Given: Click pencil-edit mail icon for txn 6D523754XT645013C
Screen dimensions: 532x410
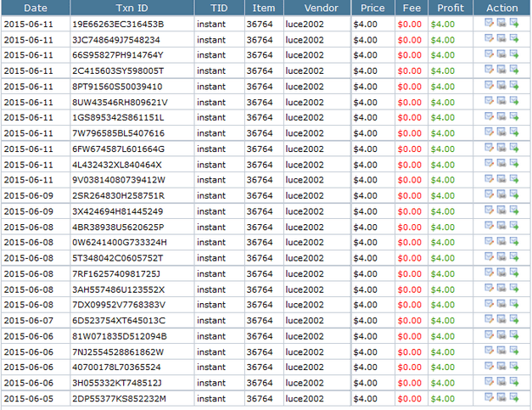Looking at the screenshot, I should pyautogui.click(x=489, y=319).
